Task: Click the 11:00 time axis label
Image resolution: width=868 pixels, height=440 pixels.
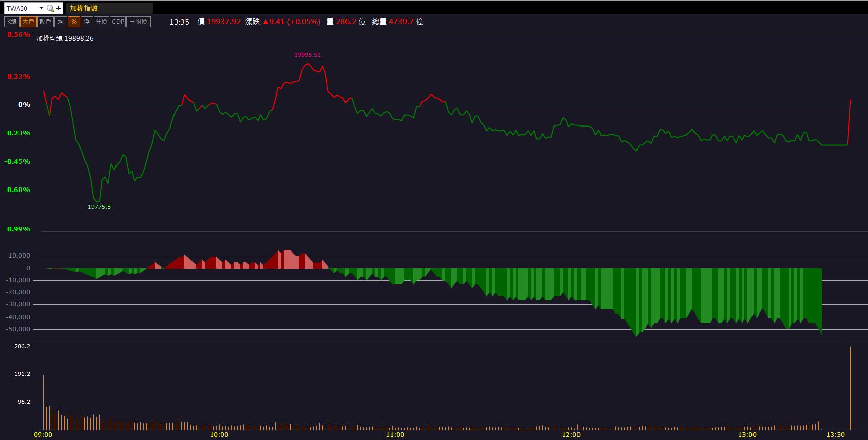Action: coord(395,435)
